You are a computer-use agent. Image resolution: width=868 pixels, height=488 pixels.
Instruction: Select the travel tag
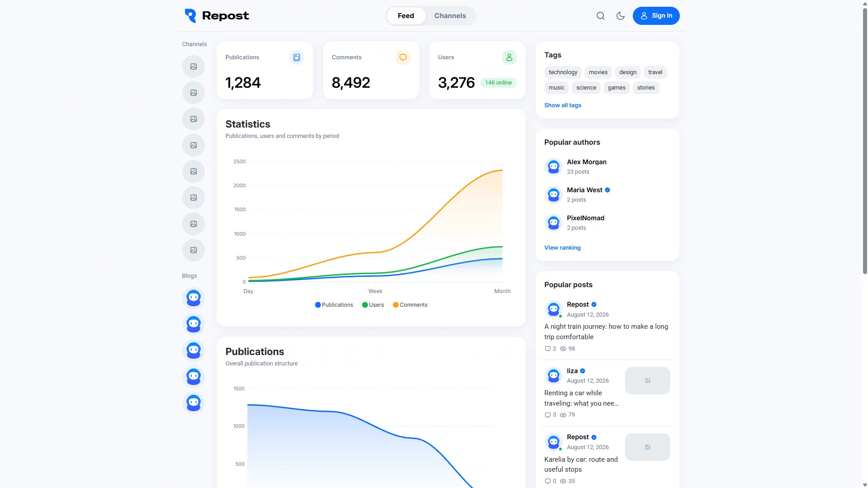(x=655, y=72)
